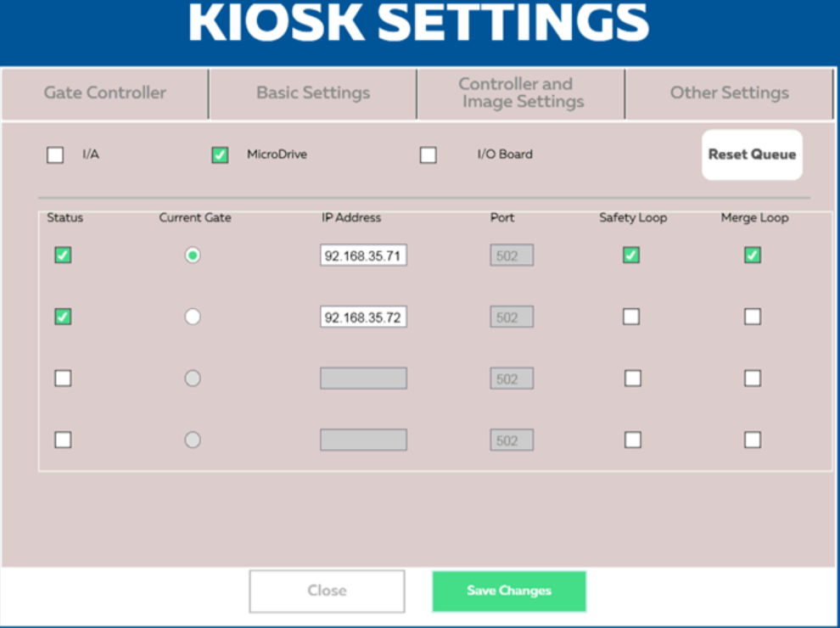The width and height of the screenshot is (840, 628).
Task: Tick the I/O Board checkbox
Action: coord(428,155)
